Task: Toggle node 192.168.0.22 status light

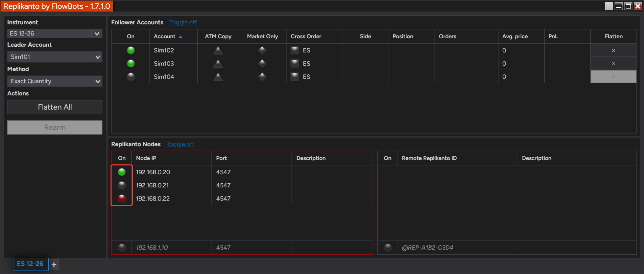Action: 122,199
